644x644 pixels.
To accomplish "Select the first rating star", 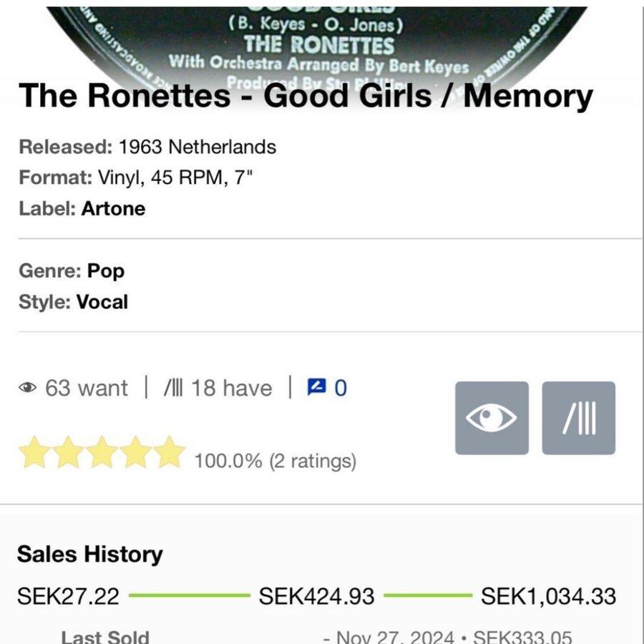I will (34, 453).
